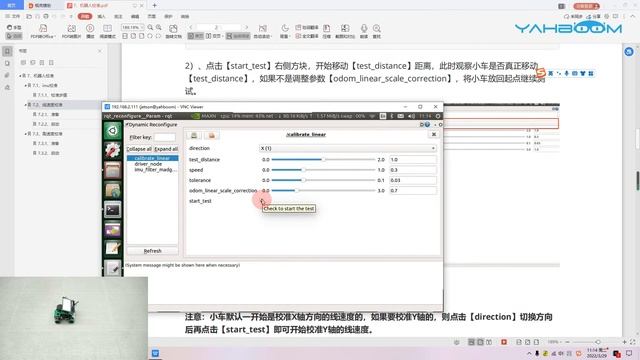Click the Dynamic Reconfigure help icon
The image size is (640, 360).
(427, 124)
